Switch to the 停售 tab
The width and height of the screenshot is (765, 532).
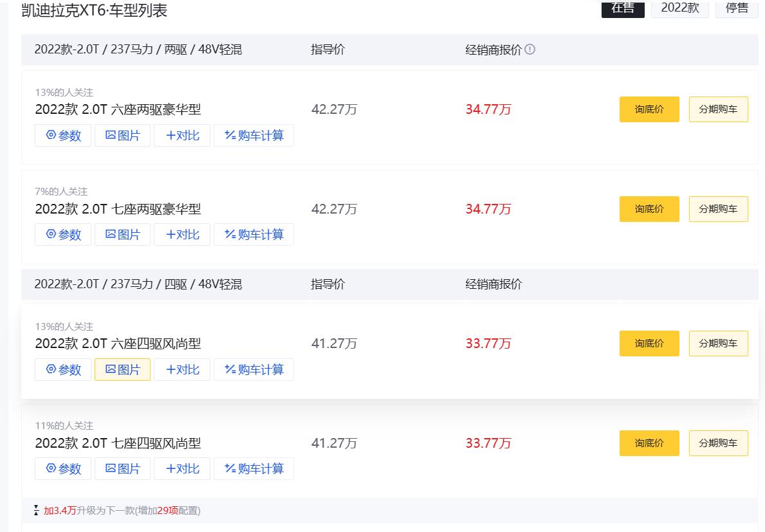pyautogui.click(x=737, y=8)
